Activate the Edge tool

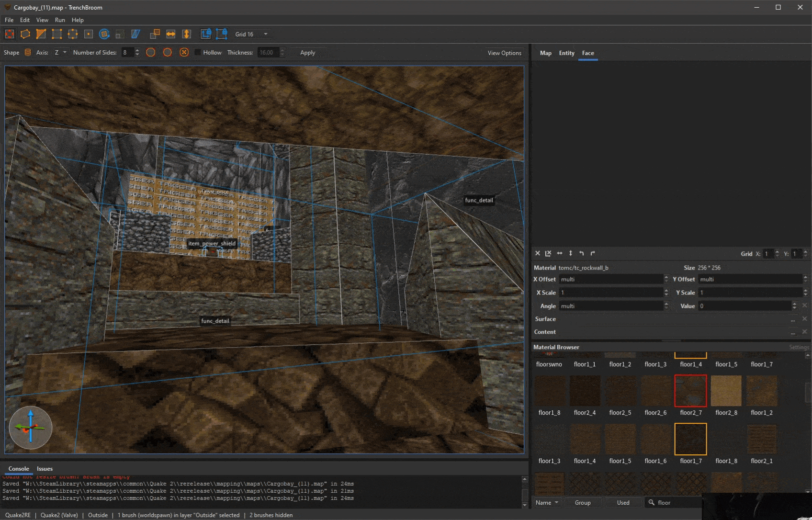coord(73,34)
